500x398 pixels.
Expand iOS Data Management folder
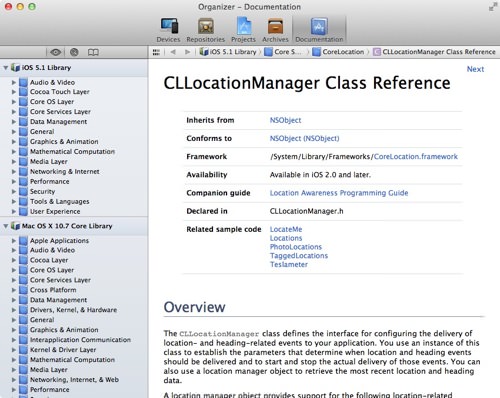click(14, 122)
